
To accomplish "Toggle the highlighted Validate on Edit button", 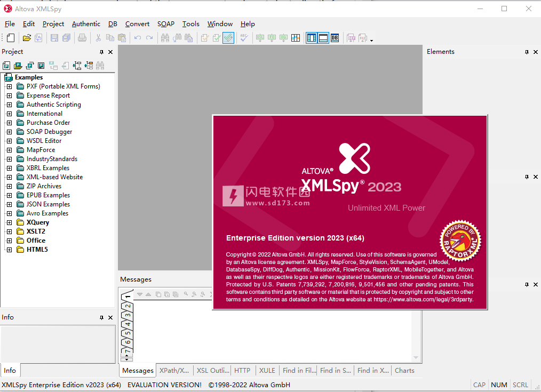I will [x=228, y=37].
